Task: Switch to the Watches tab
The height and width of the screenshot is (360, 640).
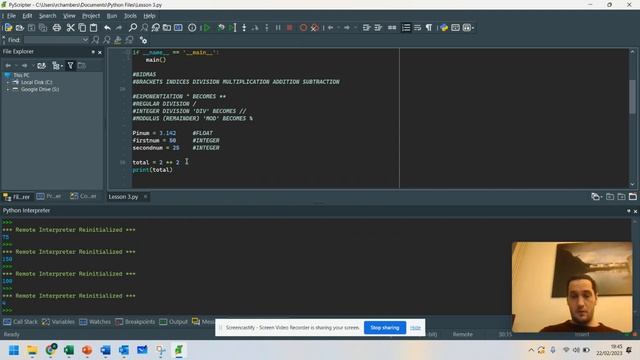Action: tap(95, 322)
